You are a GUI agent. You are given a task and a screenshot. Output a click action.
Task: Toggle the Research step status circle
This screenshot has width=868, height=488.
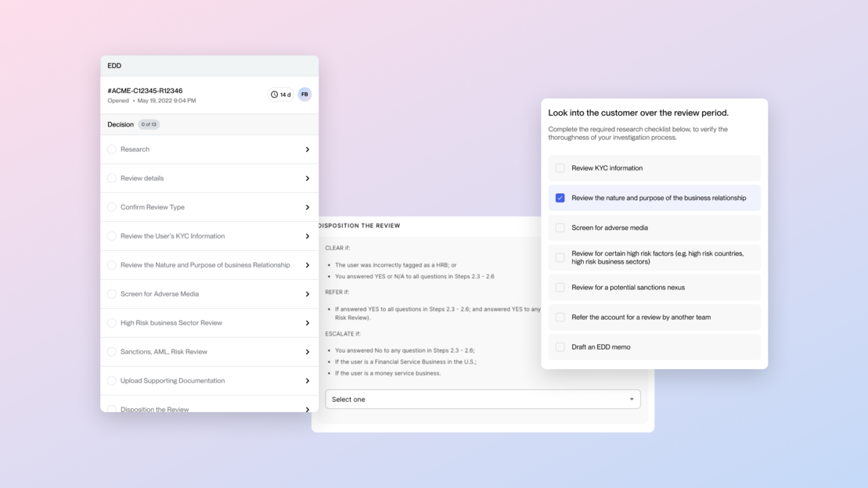(112, 149)
